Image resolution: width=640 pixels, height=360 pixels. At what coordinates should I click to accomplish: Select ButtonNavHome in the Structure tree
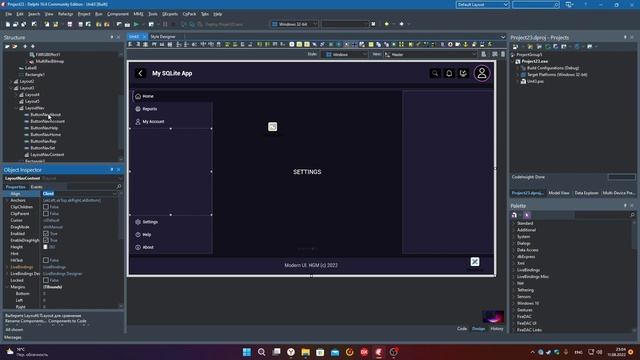(46, 135)
